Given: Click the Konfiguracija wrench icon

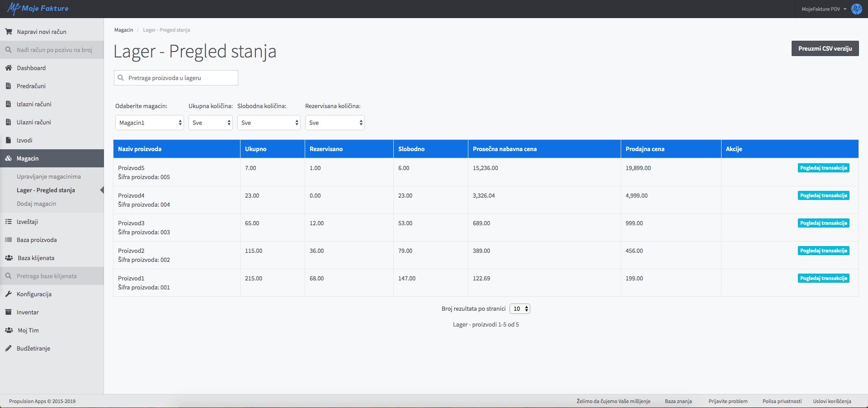Looking at the screenshot, I should [8, 294].
